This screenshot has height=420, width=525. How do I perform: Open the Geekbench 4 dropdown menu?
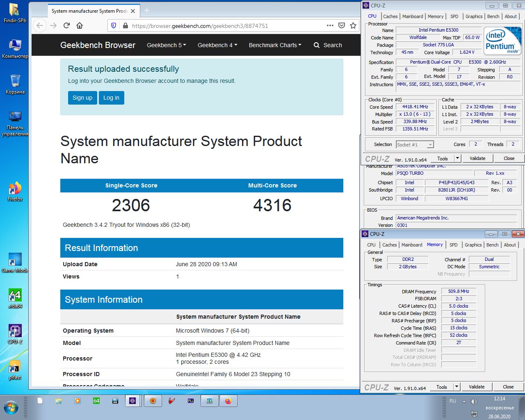217,45
